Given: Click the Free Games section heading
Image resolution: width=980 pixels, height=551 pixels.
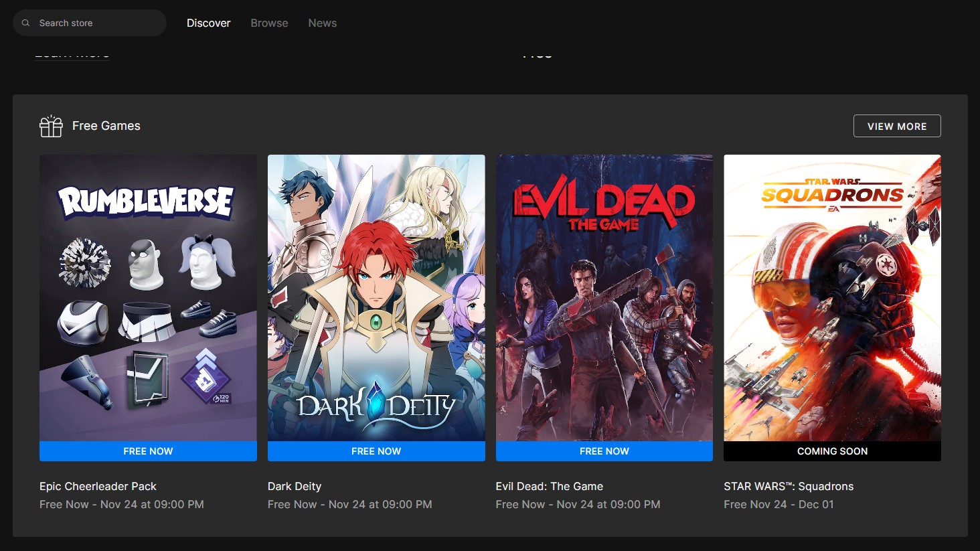Looking at the screenshot, I should click(x=106, y=126).
